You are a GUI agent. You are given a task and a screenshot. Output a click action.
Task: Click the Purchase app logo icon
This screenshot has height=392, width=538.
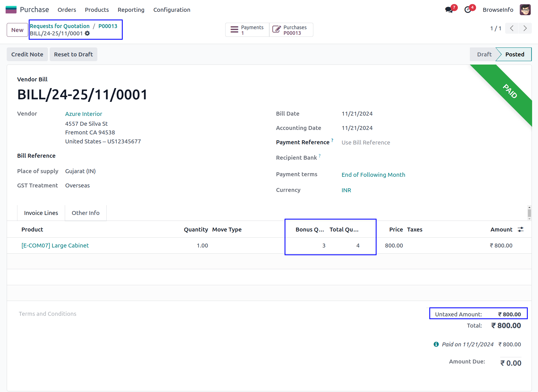[x=11, y=10]
